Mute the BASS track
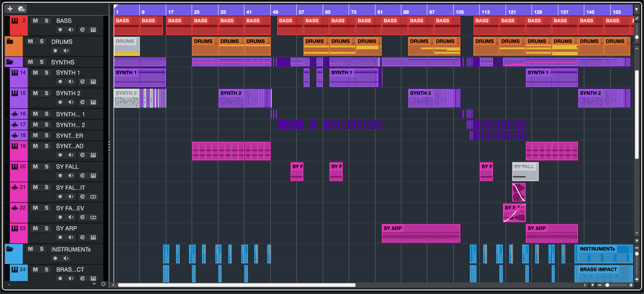Image resolution: width=644 pixels, height=294 pixels. point(36,21)
